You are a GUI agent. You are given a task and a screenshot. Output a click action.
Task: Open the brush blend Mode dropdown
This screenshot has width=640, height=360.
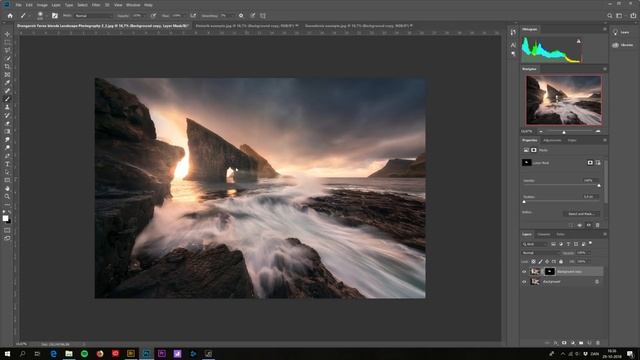(x=93, y=16)
